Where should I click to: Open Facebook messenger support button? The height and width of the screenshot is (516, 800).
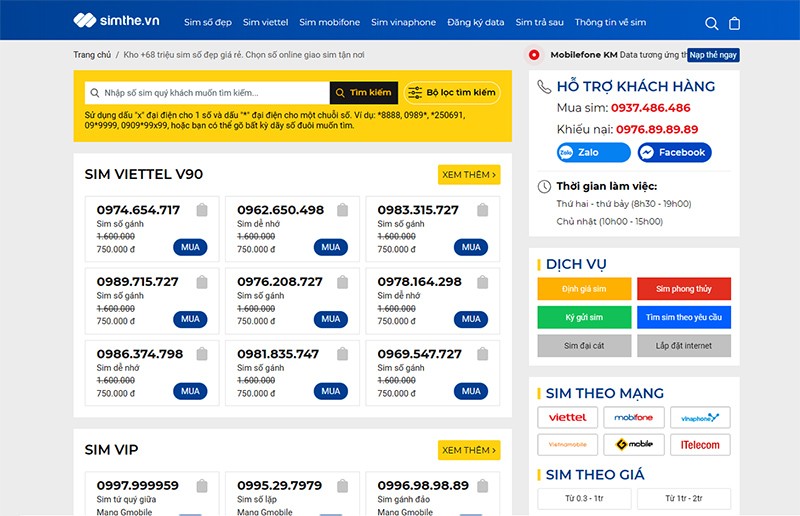click(674, 152)
